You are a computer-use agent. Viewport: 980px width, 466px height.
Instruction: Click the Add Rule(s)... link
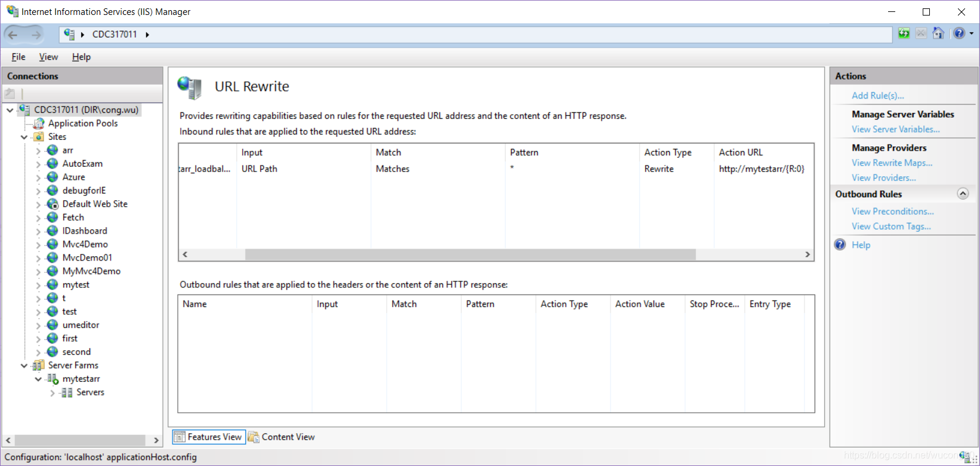click(x=878, y=96)
